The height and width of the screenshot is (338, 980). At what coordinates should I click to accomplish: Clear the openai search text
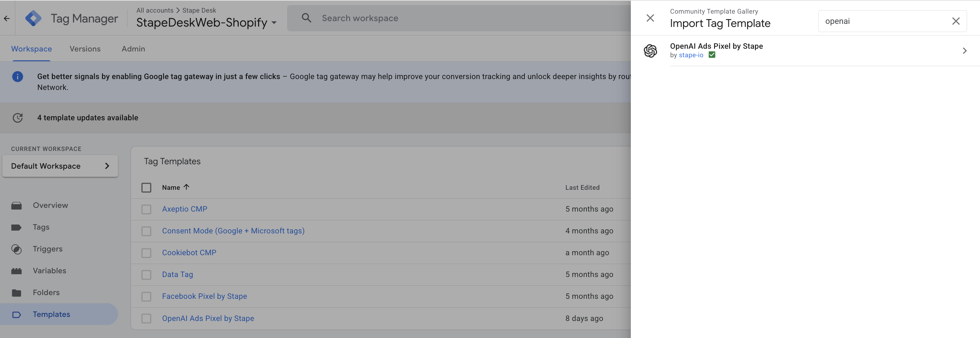pos(956,21)
